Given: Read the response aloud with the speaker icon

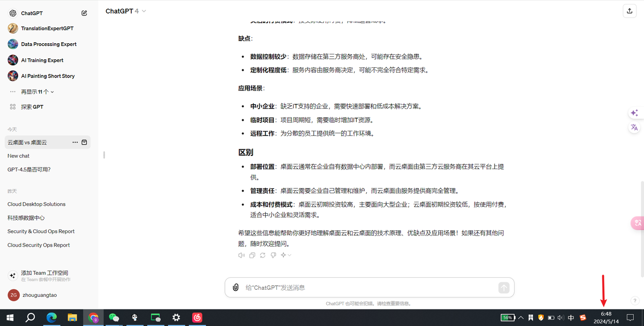Looking at the screenshot, I should pyautogui.click(x=241, y=255).
